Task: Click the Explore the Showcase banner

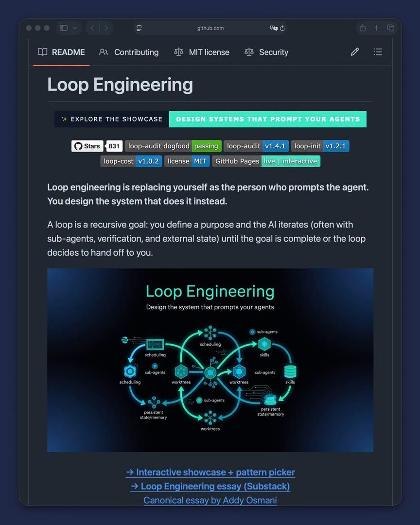Action: click(x=112, y=119)
